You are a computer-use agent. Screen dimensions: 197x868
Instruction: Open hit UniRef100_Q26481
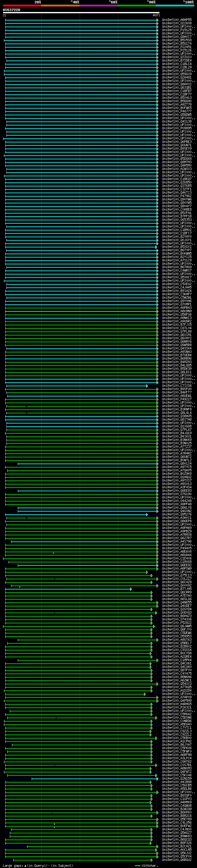coord(177,77)
